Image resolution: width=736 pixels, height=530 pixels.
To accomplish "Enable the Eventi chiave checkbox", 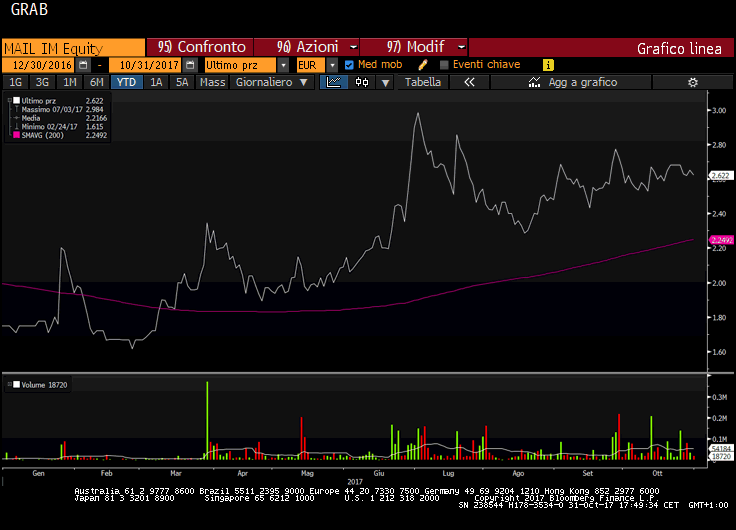I will [443, 64].
